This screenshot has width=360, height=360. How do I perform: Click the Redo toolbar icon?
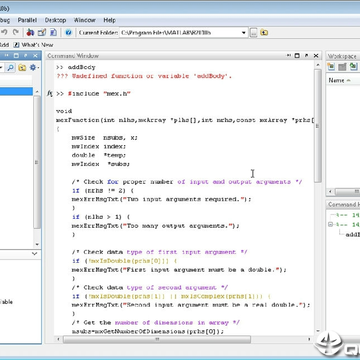15,32
